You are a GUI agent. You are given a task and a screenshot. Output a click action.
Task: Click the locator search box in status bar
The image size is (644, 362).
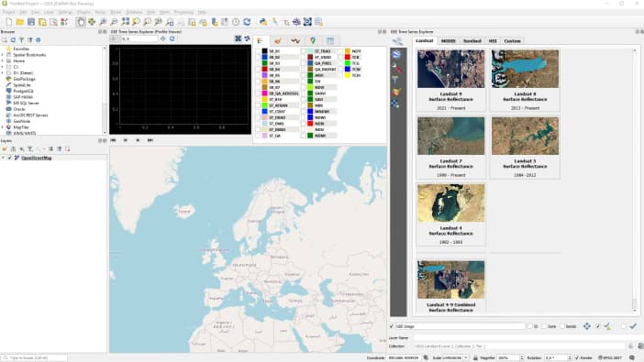click(35, 358)
